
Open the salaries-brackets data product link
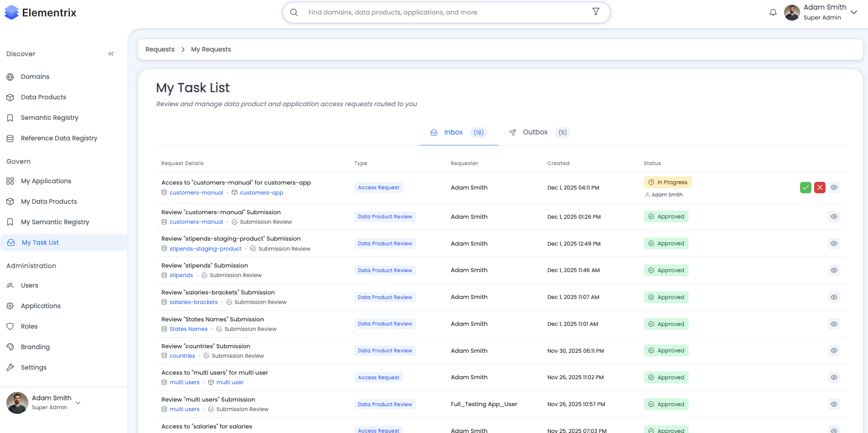(x=193, y=302)
